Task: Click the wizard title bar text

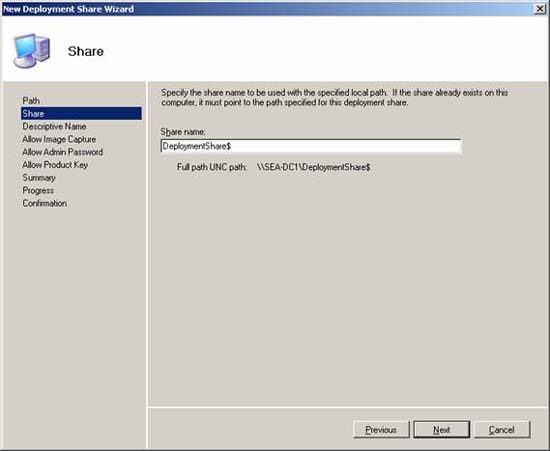Action: (68, 9)
